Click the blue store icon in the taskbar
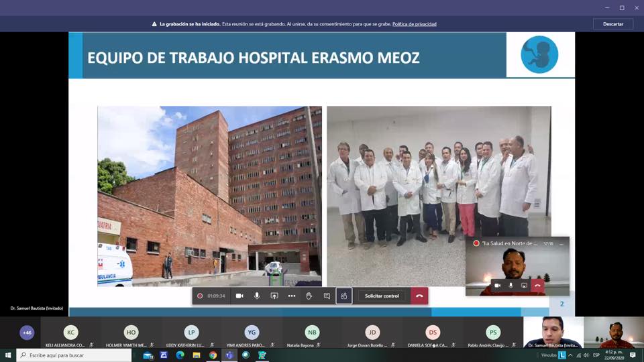This screenshot has width=644, height=362. click(164, 355)
